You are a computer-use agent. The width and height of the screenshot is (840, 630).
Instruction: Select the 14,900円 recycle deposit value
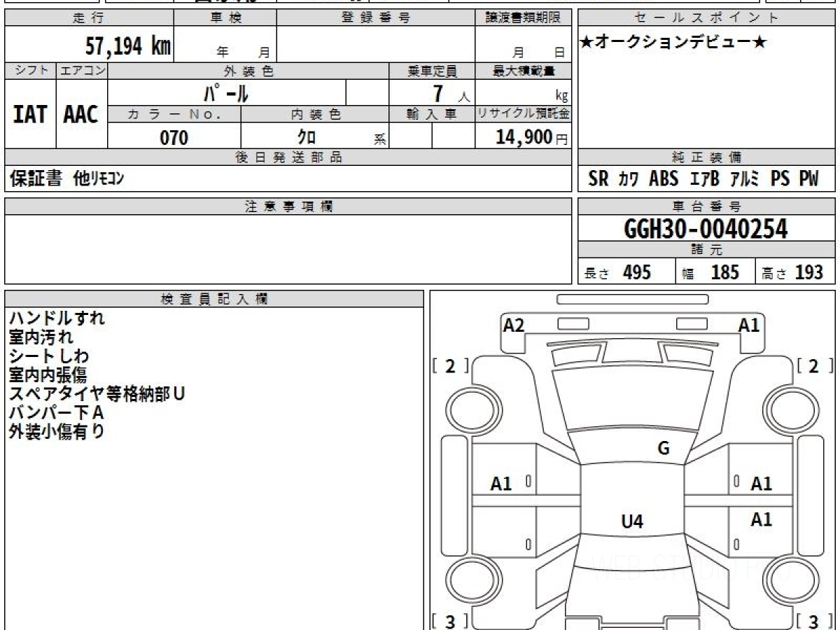click(531, 137)
